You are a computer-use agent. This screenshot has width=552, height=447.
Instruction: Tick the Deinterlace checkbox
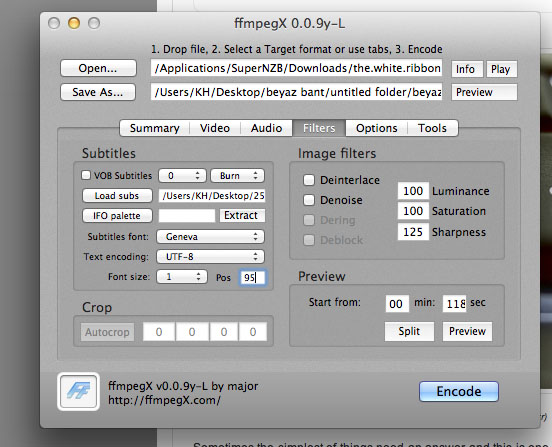point(309,180)
